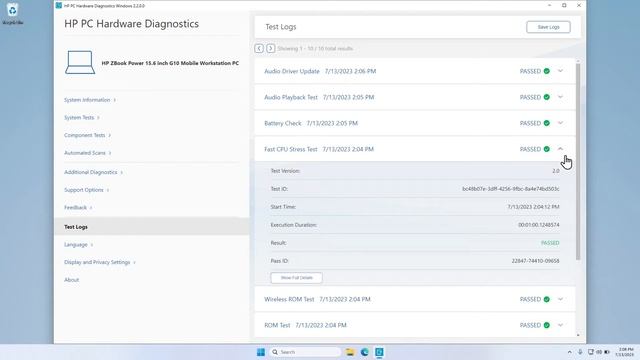Click the Pass ID value
This screenshot has height=360, width=640.
tap(536, 261)
